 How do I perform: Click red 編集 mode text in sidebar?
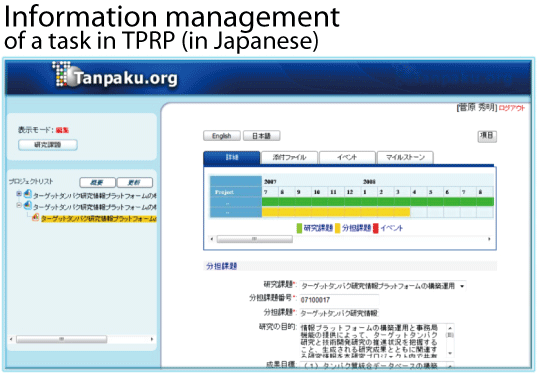tap(62, 130)
